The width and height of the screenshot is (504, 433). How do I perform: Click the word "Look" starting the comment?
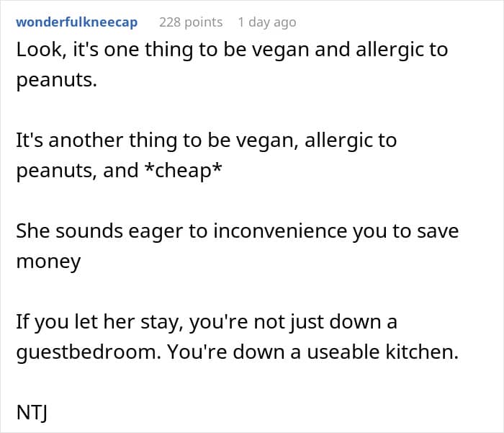[39, 50]
